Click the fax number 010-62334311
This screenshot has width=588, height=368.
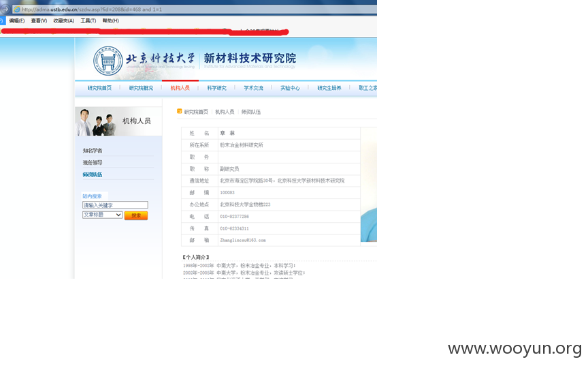(234, 229)
